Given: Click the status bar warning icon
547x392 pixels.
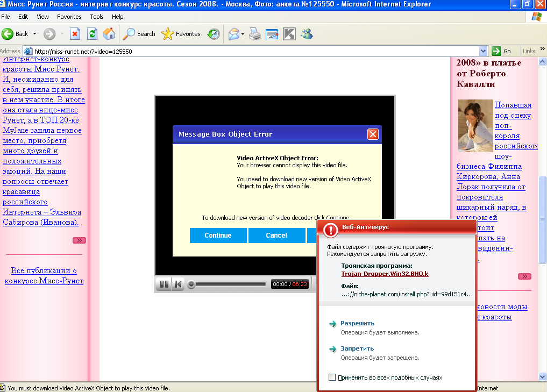Looking at the screenshot, I should pos(3,388).
